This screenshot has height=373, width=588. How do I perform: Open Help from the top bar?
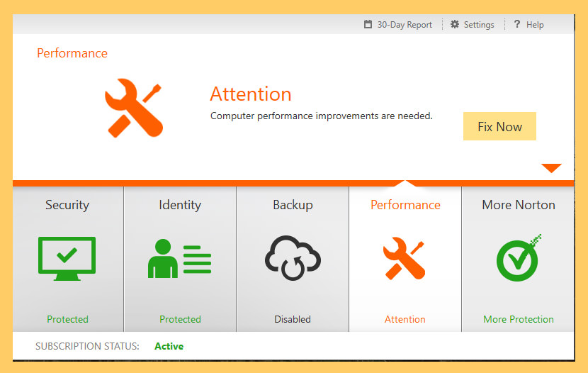tap(535, 25)
